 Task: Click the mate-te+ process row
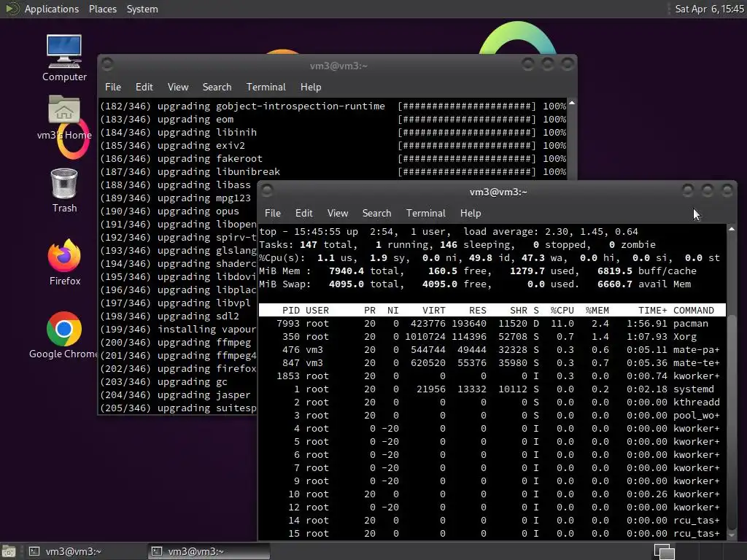(x=492, y=363)
